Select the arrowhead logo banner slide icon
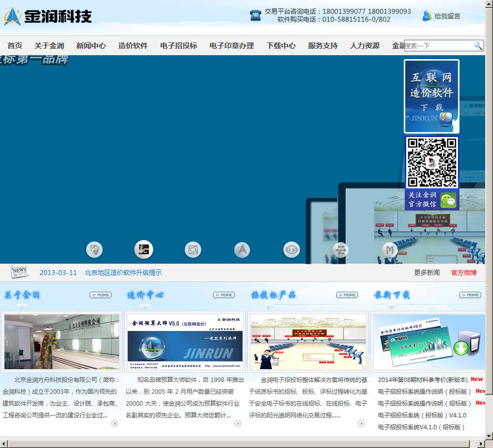 (x=242, y=249)
